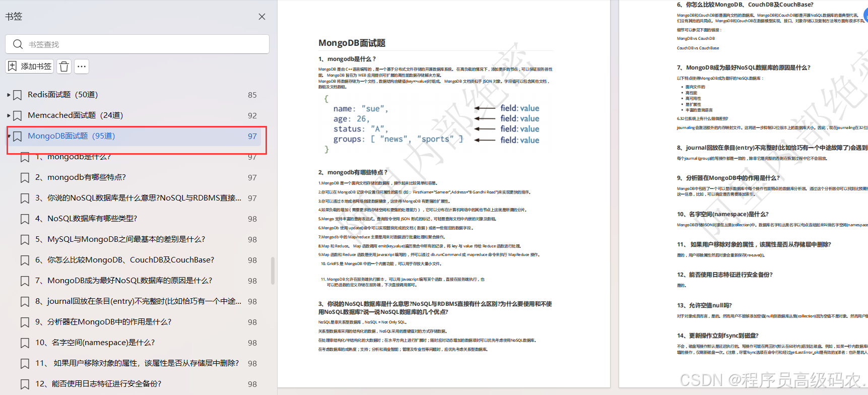Click heading 11、如果用户移除对象的属性 on right page
Screen dimensions: 868x395
click(x=754, y=244)
